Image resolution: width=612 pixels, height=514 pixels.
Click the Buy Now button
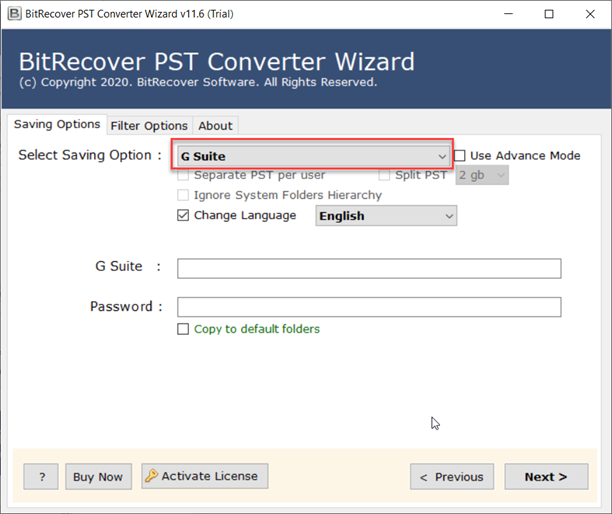(98, 477)
